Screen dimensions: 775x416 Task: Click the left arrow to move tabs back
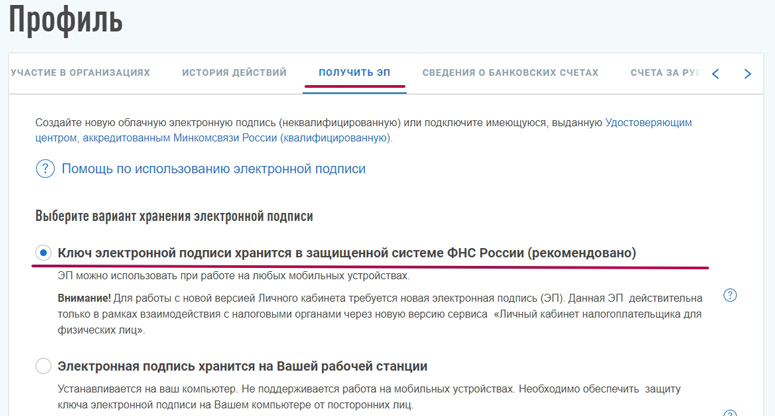pos(715,74)
